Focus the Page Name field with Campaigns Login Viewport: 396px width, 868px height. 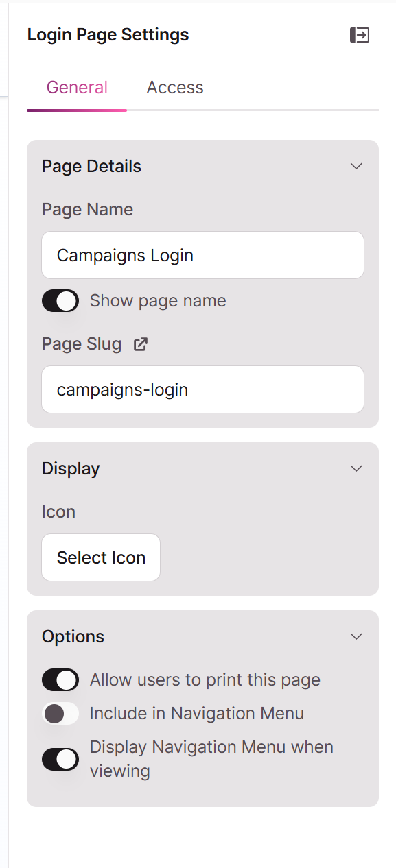(x=202, y=255)
